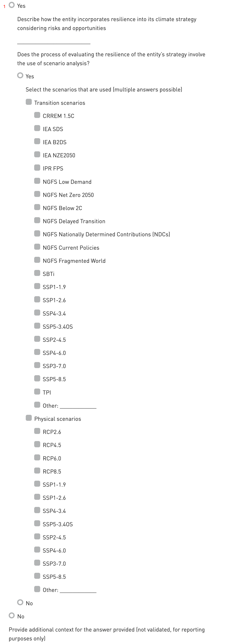The width and height of the screenshot is (230, 644).
Task: Check the Physical scenarios checkbox
Action: coord(29,418)
